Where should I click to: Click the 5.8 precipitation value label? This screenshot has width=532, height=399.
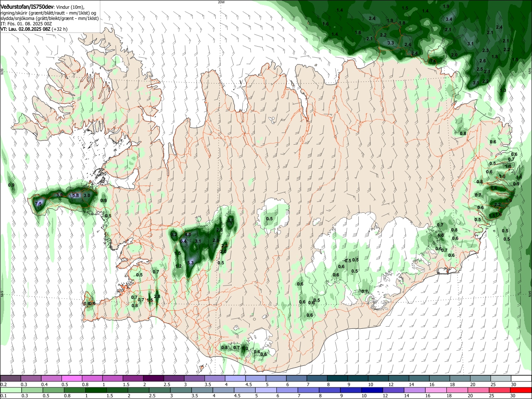point(76,195)
